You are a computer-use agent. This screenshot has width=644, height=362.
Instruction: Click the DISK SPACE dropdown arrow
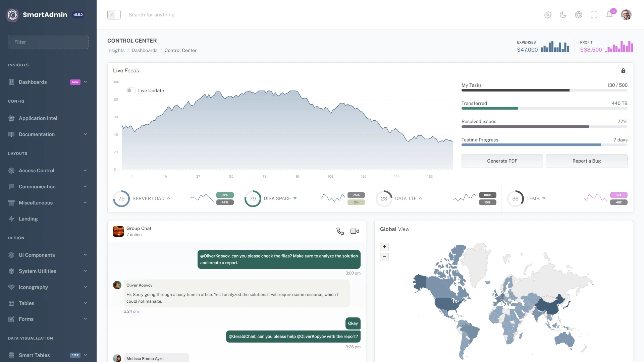(x=295, y=199)
